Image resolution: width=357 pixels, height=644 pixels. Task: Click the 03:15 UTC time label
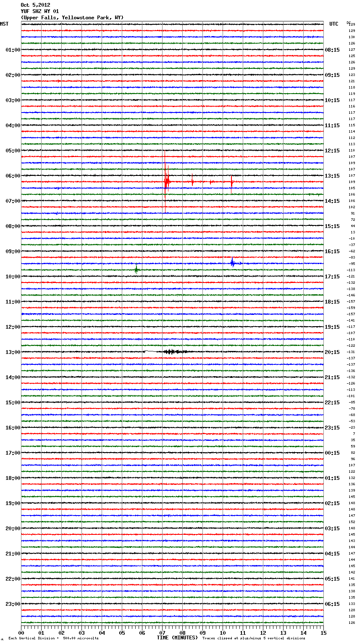[332, 529]
